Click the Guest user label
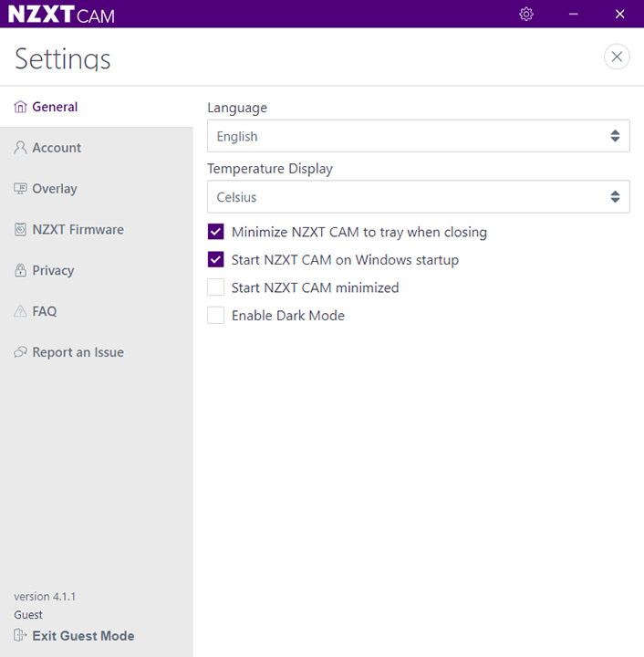Image resolution: width=644 pixels, height=657 pixels. point(28,615)
